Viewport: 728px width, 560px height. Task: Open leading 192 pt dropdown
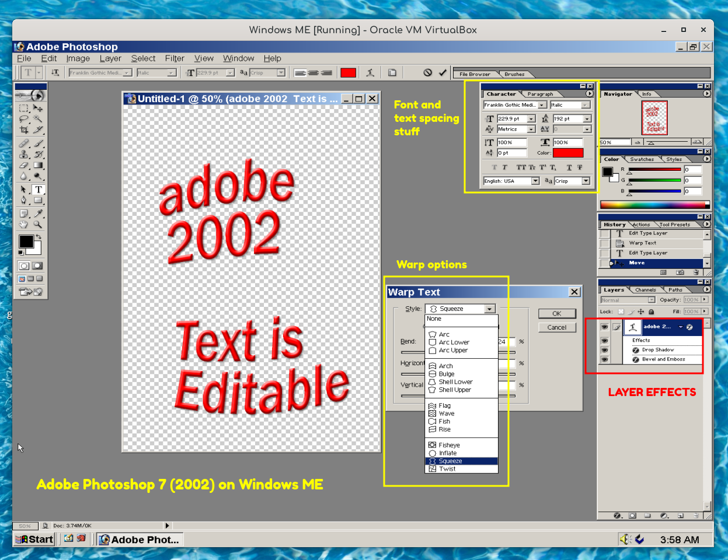[587, 119]
